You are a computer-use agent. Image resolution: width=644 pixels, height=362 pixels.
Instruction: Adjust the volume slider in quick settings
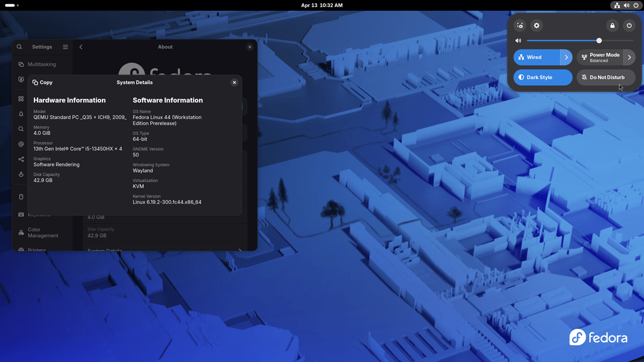coord(599,41)
